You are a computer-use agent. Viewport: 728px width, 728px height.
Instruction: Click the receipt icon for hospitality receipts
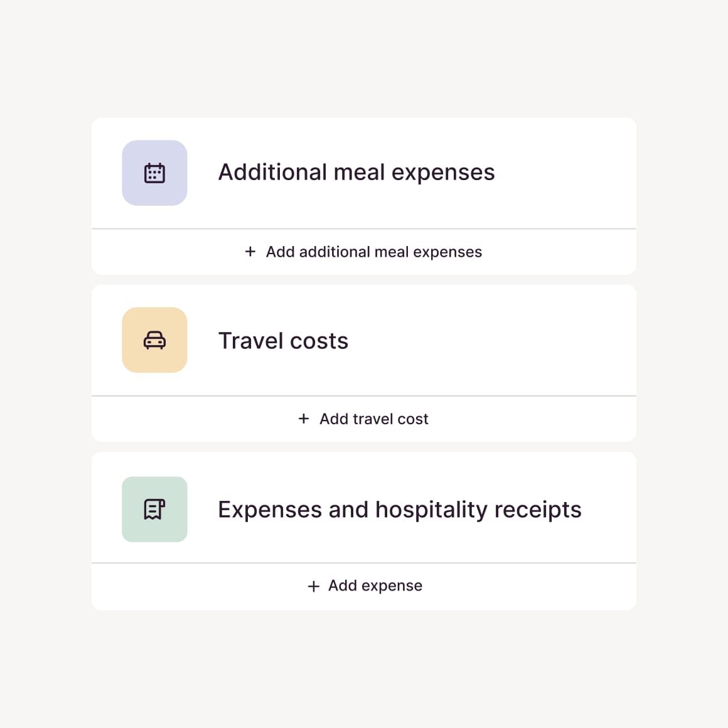pos(154,509)
